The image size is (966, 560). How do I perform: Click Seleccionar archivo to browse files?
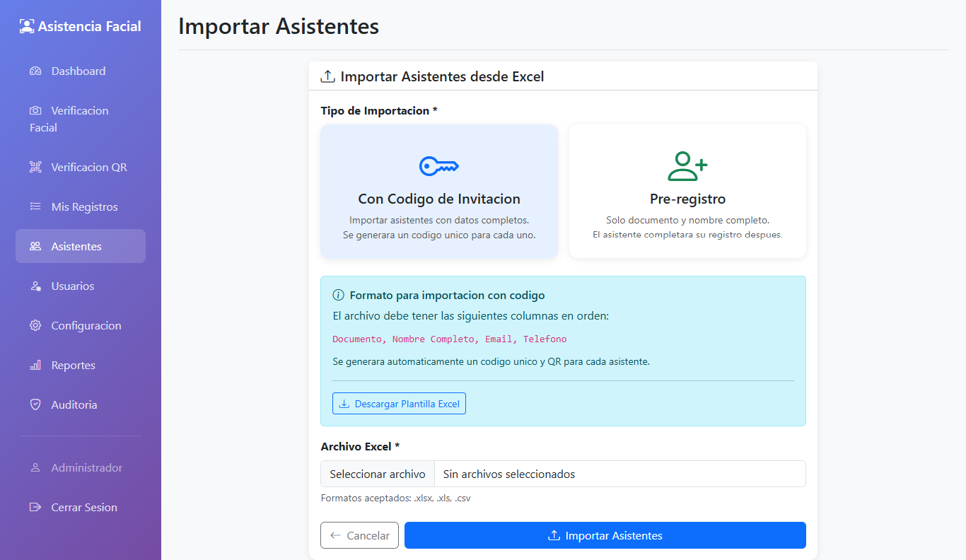tap(378, 474)
